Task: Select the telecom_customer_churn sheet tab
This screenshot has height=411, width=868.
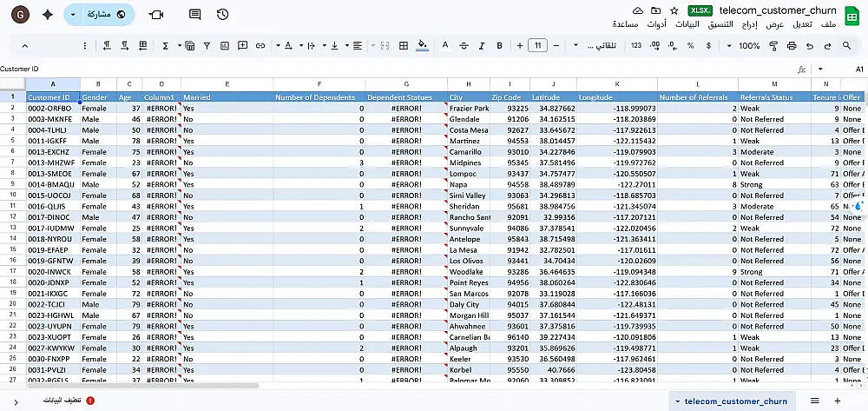Action: point(734,401)
